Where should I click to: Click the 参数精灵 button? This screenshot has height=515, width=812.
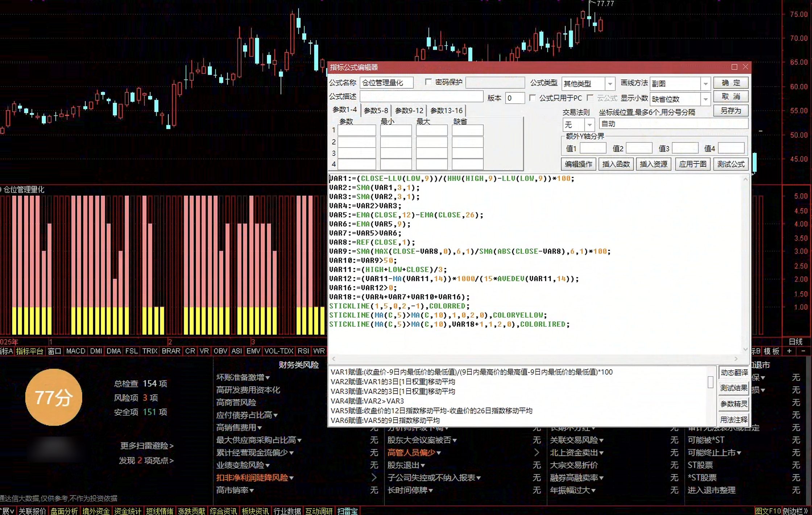tap(734, 404)
